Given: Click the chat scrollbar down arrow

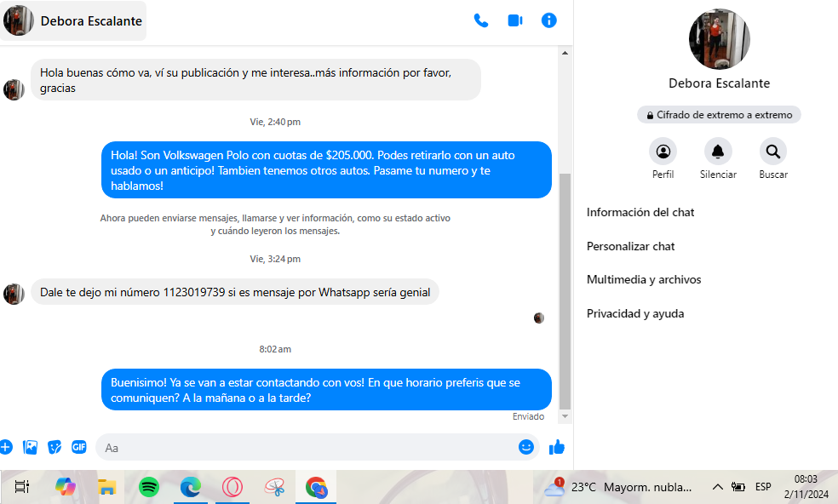Looking at the screenshot, I should point(565,416).
